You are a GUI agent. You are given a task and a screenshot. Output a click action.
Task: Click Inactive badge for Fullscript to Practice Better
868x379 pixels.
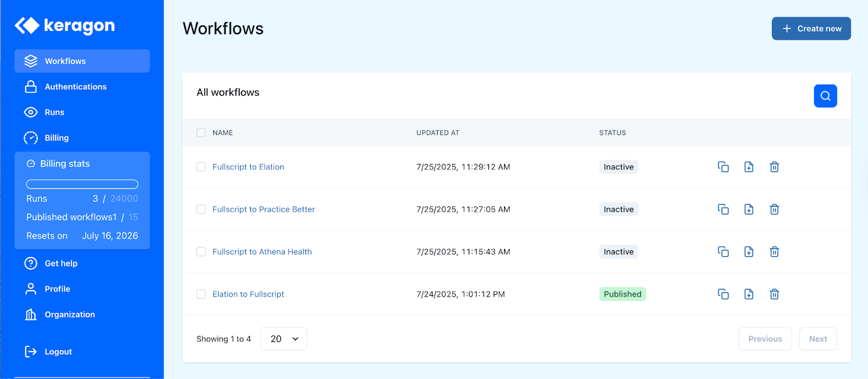(x=618, y=209)
